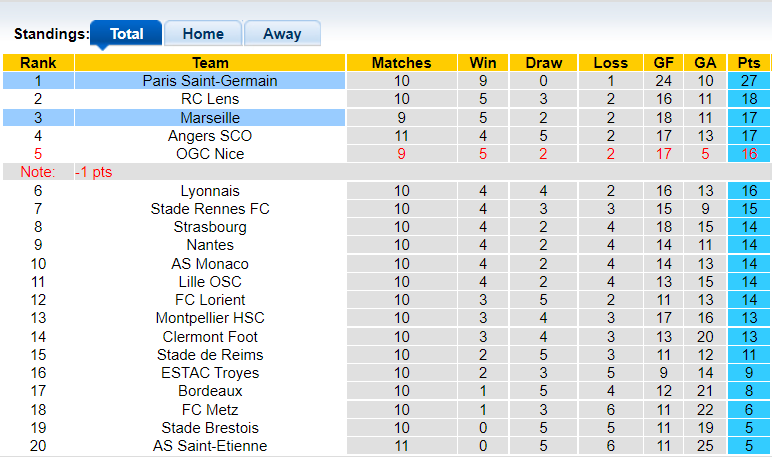
Task: Click AS Monaco team name
Action: click(210, 264)
